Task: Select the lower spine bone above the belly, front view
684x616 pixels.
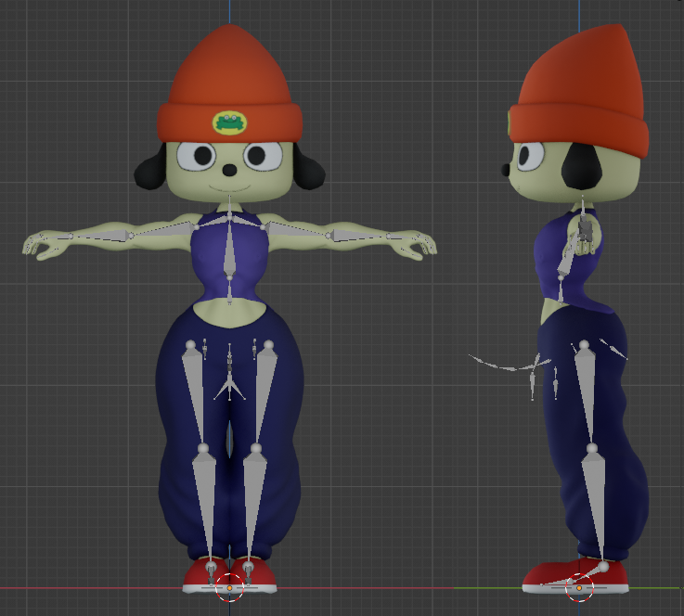Action: (x=229, y=290)
